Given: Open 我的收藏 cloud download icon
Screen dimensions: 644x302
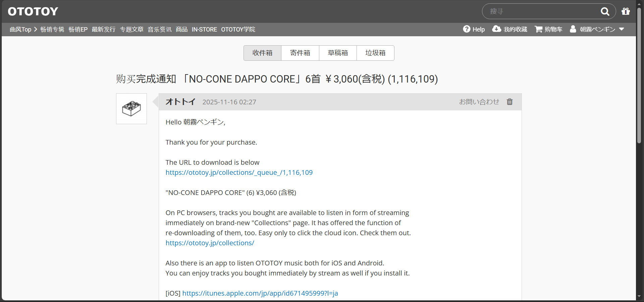Looking at the screenshot, I should click(x=496, y=29).
